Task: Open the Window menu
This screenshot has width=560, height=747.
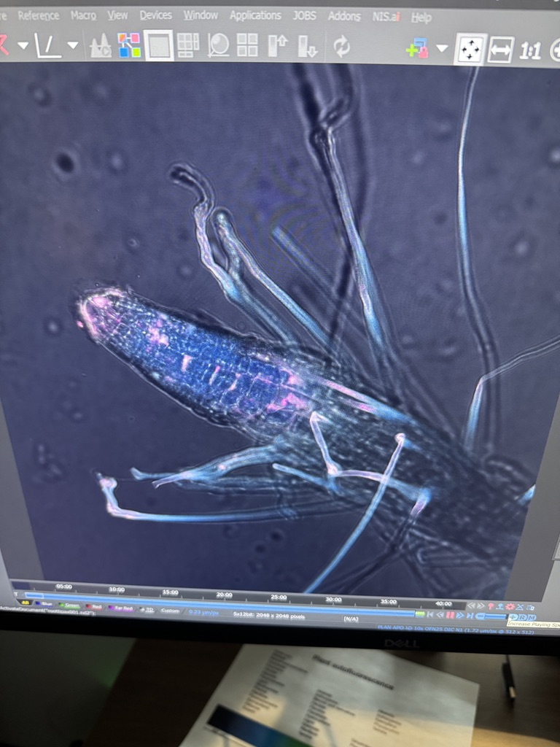Action: tap(201, 15)
